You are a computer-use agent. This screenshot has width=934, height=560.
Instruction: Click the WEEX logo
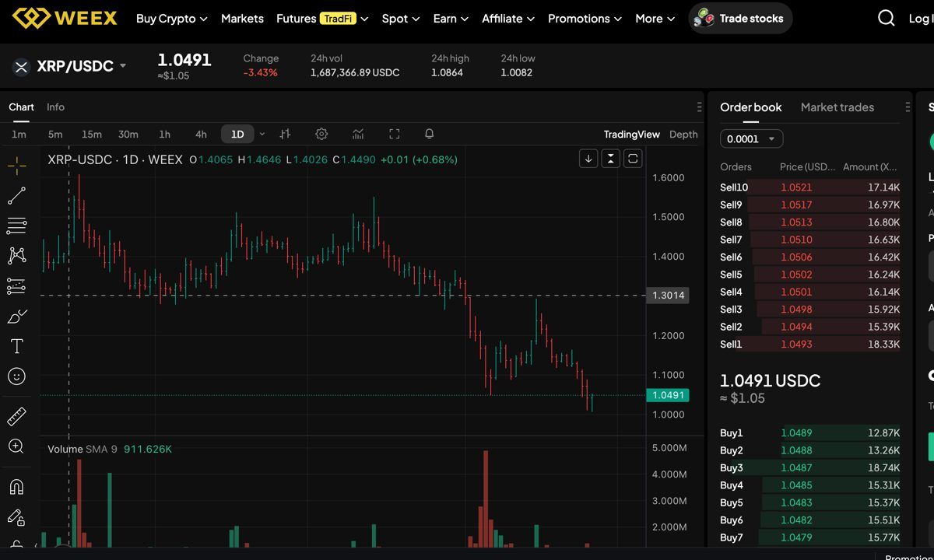coord(65,18)
